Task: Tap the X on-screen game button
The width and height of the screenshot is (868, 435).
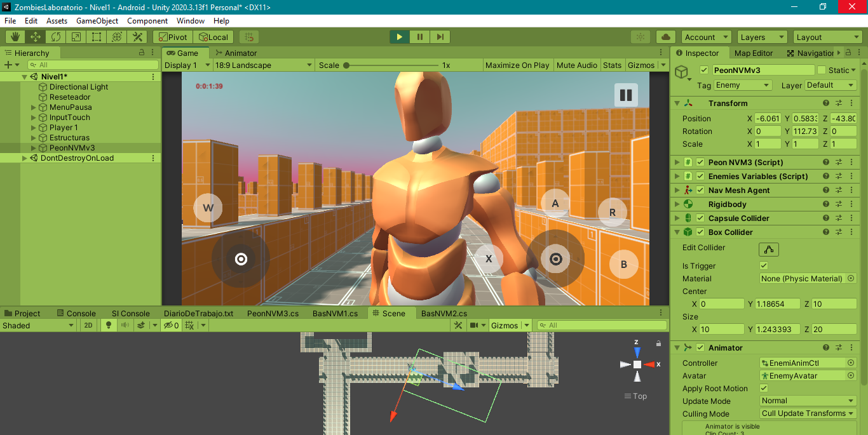Action: pos(489,258)
